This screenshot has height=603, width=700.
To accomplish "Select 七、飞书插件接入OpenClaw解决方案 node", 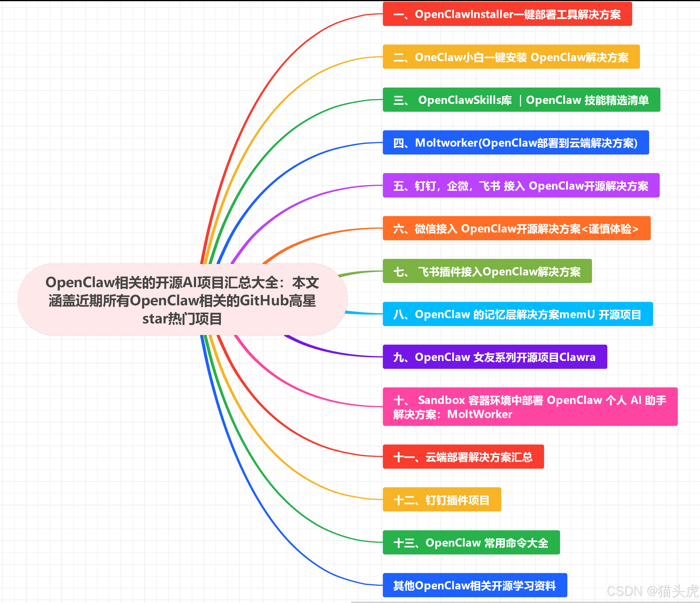I will (x=488, y=271).
